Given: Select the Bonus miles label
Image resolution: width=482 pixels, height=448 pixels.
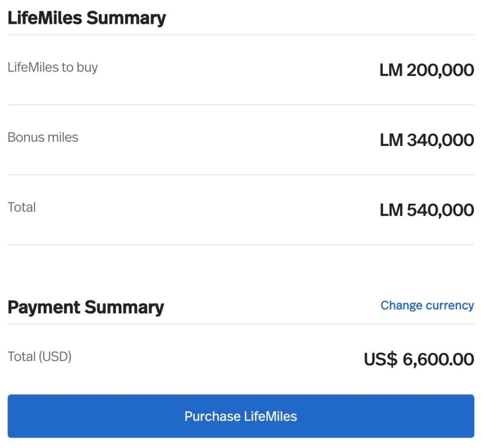Looking at the screenshot, I should click(x=42, y=137).
